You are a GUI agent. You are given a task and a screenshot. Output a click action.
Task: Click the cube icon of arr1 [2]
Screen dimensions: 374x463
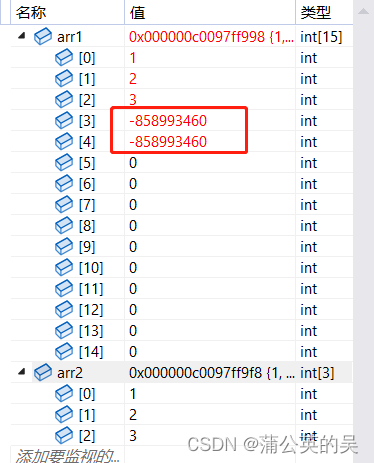(x=64, y=99)
